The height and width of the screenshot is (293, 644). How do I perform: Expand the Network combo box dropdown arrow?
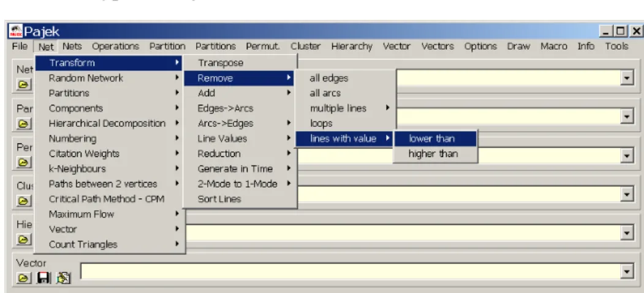[x=627, y=78]
